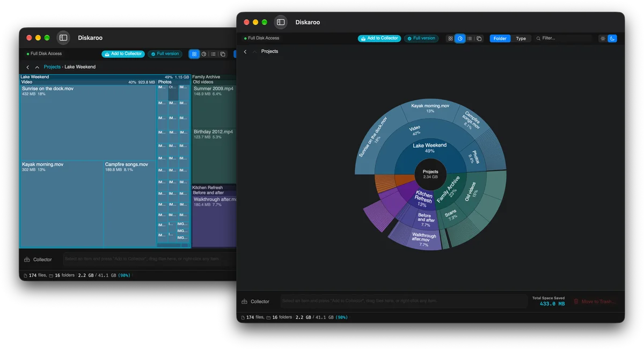The width and height of the screenshot is (644, 349).
Task: Select the Folder grouping tab
Action: (500, 39)
